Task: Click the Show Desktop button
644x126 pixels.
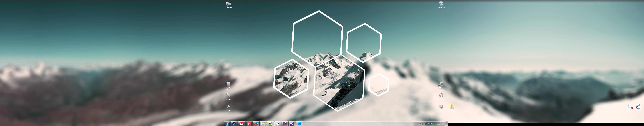Action: point(446,124)
